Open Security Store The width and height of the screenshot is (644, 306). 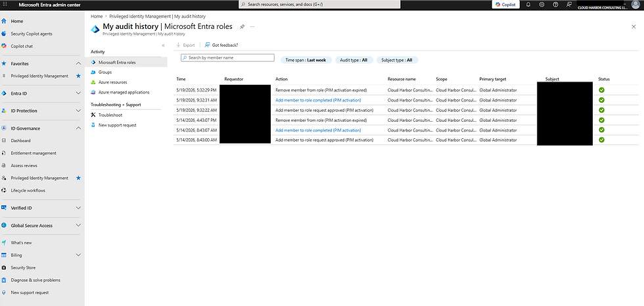23,267
